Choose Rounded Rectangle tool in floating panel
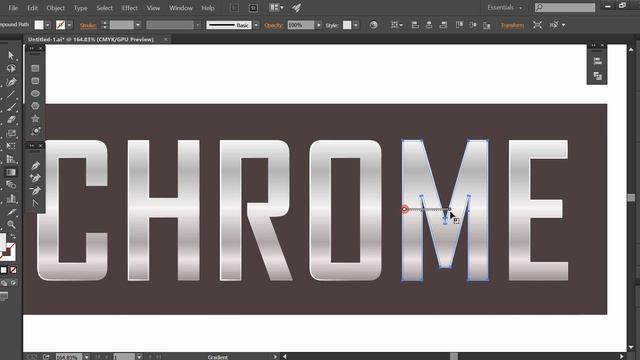The height and width of the screenshot is (360, 640). click(35, 81)
